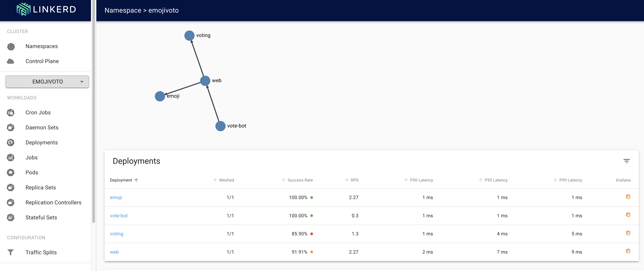Click the Pods sidebar icon

tap(11, 172)
